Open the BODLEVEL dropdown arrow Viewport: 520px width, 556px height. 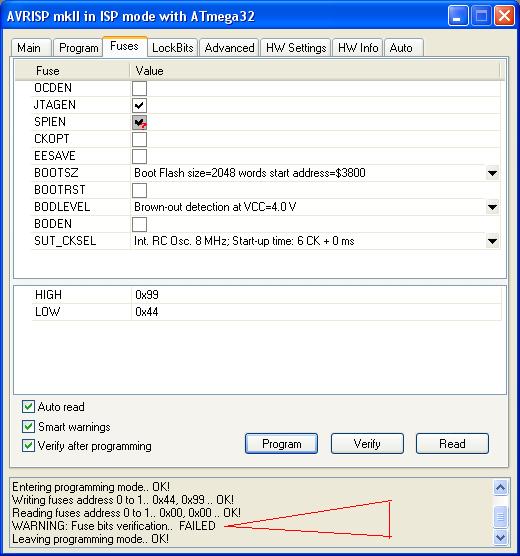[492, 207]
